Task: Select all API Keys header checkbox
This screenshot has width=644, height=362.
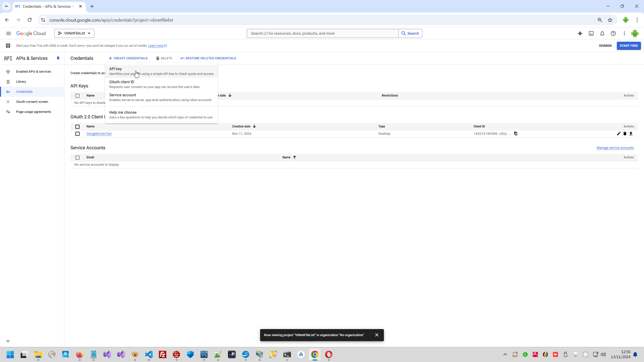Action: tap(77, 96)
